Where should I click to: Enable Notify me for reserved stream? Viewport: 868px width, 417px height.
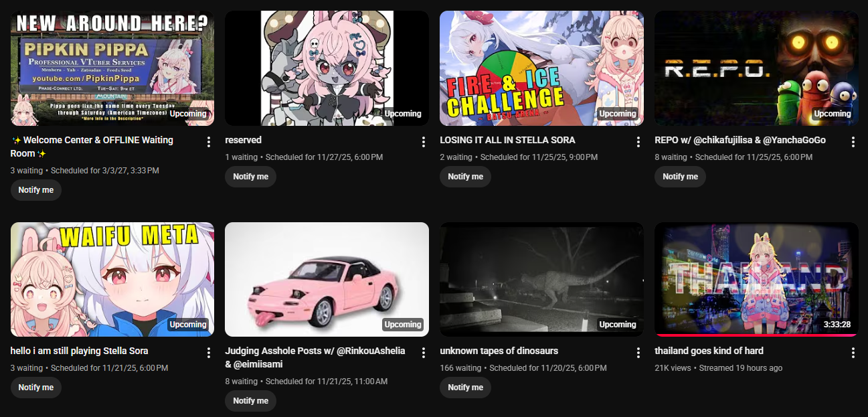click(x=251, y=177)
